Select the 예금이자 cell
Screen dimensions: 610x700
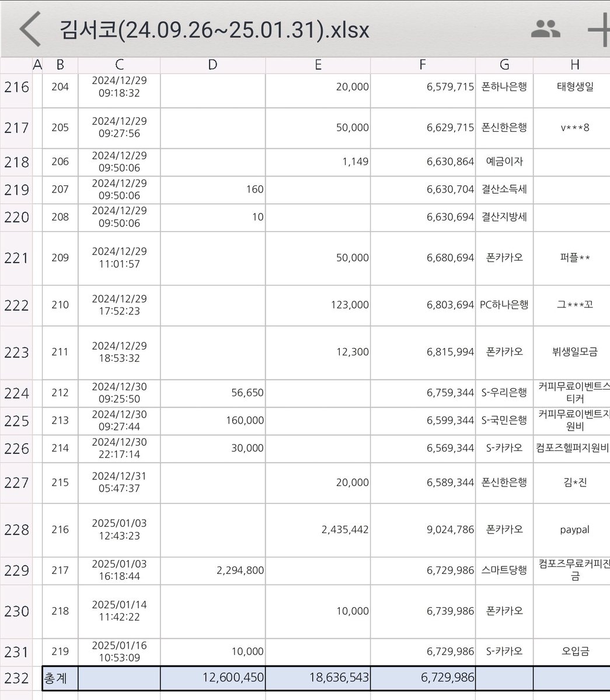(x=504, y=162)
